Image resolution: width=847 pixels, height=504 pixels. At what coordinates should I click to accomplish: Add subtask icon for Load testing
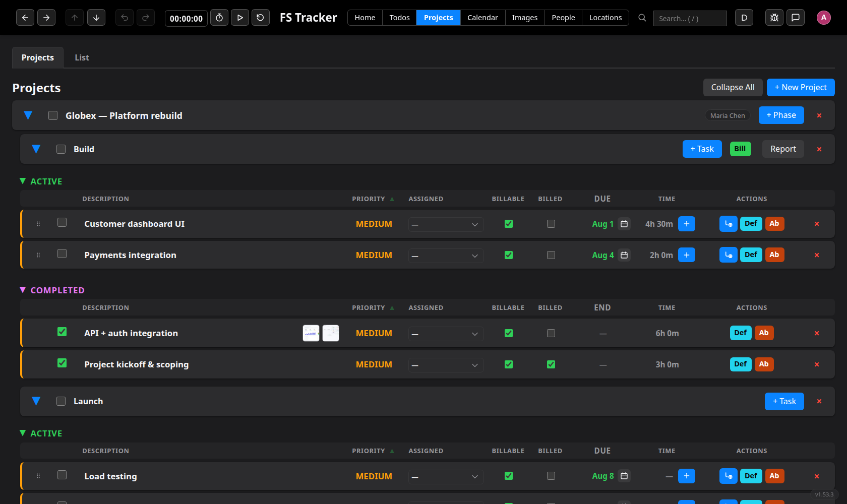729,476
